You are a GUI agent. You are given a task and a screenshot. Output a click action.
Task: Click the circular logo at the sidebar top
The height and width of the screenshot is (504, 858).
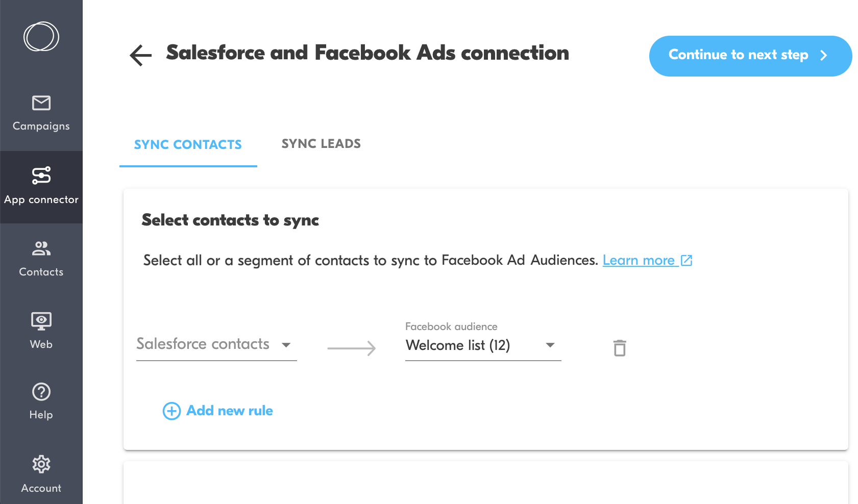pos(41,36)
